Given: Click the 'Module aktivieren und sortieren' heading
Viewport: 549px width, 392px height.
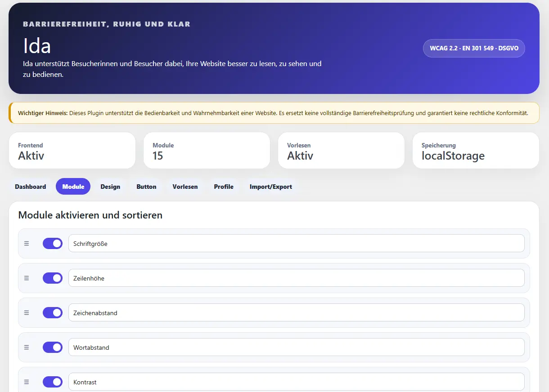Looking at the screenshot, I should [x=90, y=215].
